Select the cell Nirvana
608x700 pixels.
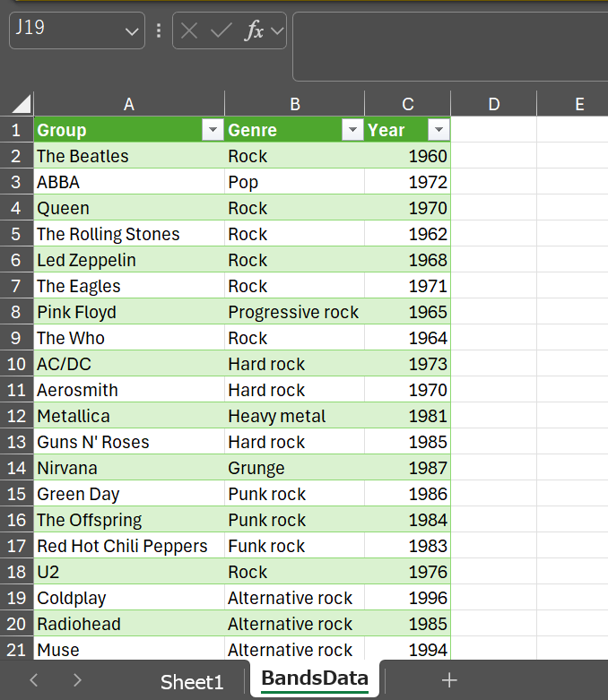[x=129, y=468]
